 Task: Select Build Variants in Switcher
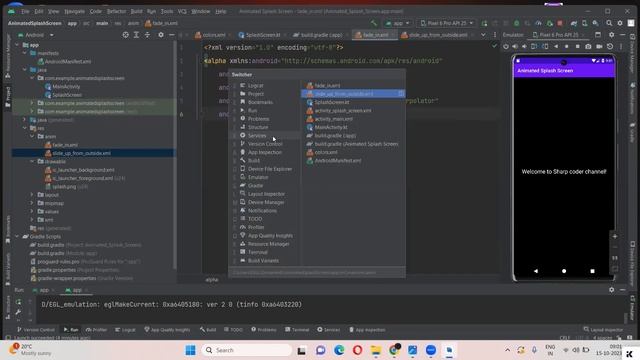[x=263, y=261]
